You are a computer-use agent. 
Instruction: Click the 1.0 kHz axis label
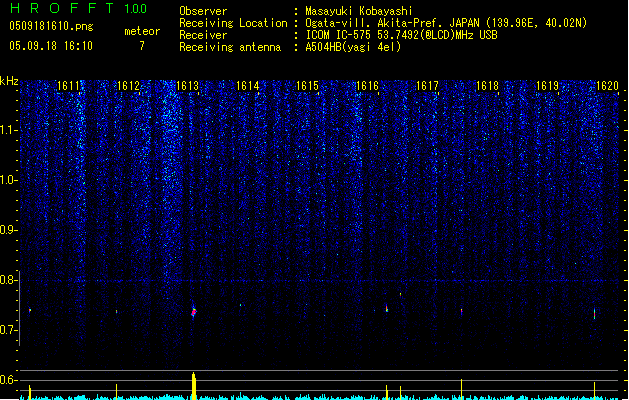pos(8,180)
